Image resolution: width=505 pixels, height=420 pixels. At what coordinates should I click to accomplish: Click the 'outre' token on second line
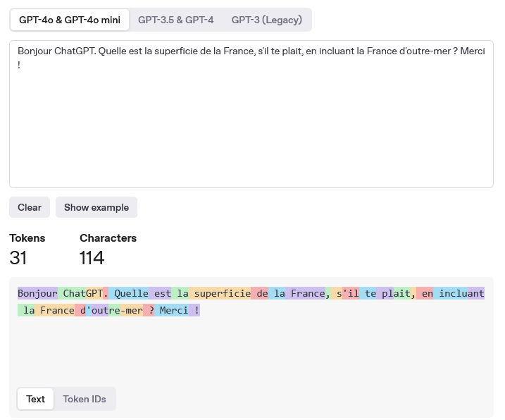click(100, 310)
